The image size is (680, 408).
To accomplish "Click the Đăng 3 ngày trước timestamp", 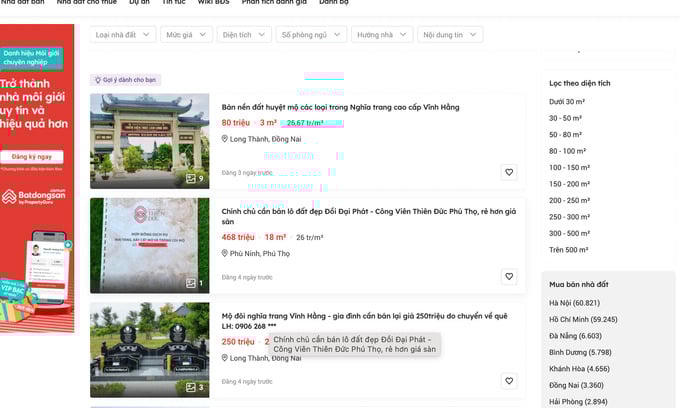I will tap(247, 173).
